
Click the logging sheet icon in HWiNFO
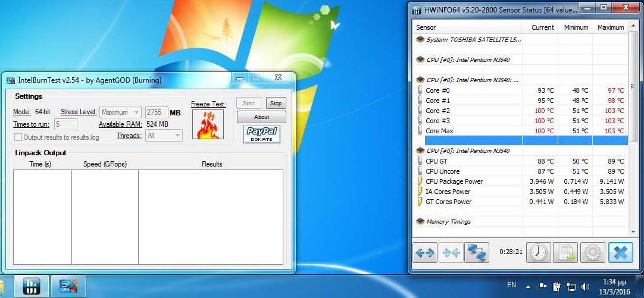click(x=565, y=252)
